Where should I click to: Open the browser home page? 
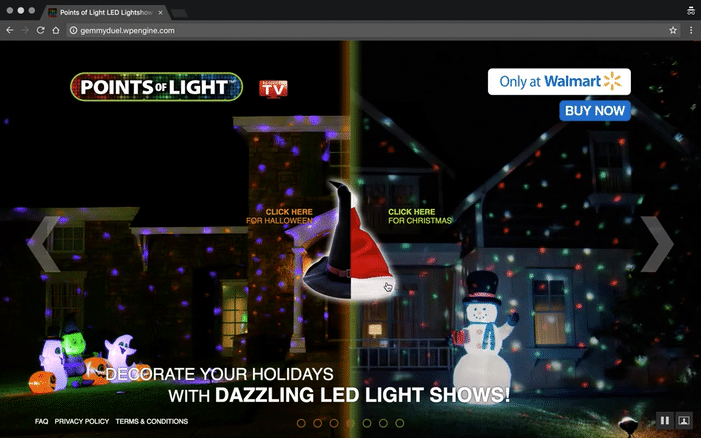tap(55, 30)
